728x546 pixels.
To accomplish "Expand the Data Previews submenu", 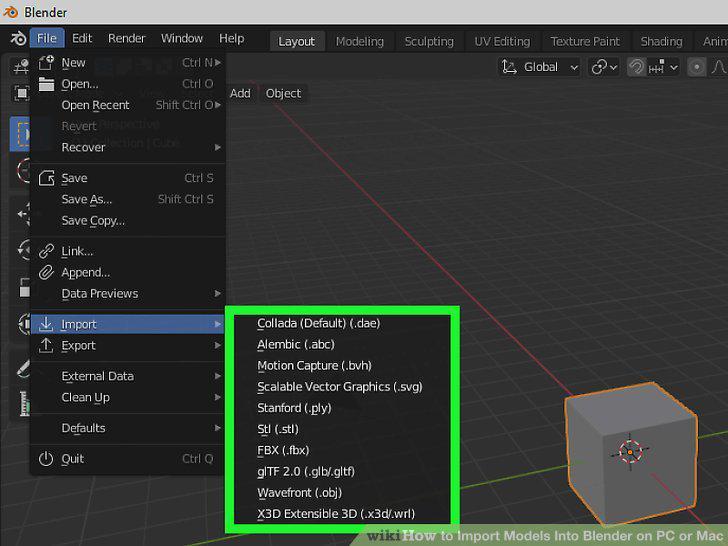I will coord(128,294).
